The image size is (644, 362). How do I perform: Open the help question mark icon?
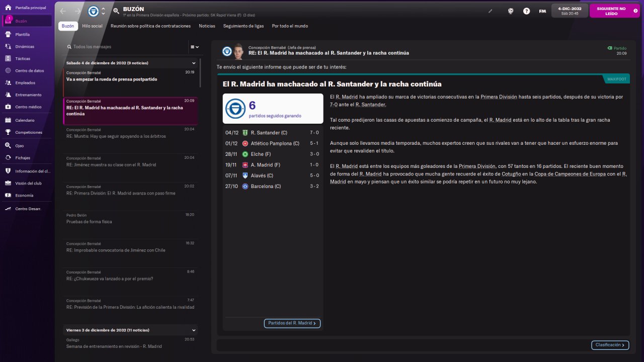(526, 11)
